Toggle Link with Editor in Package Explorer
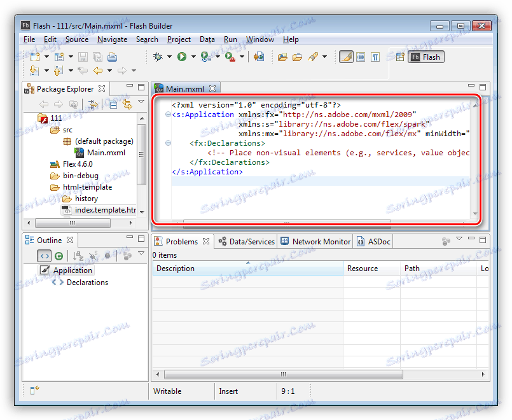Image resolution: width=512 pixels, height=420 pixels. click(127, 104)
